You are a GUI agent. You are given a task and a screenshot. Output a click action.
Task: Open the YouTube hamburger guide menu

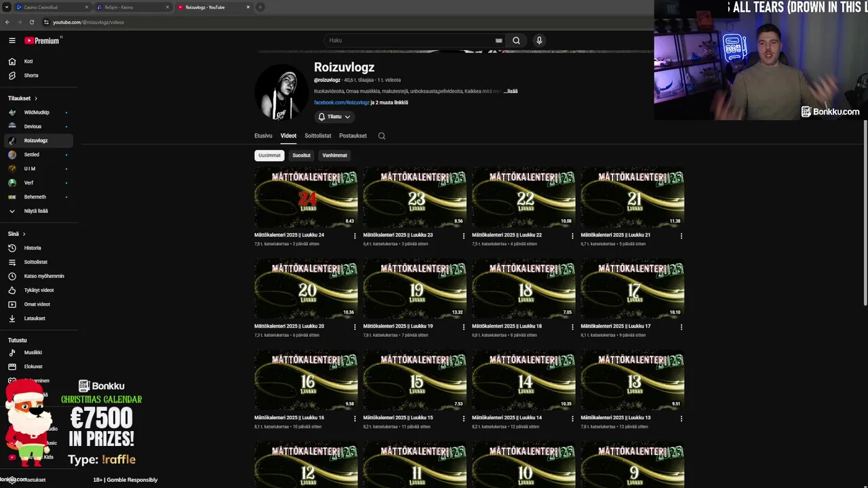click(x=12, y=41)
